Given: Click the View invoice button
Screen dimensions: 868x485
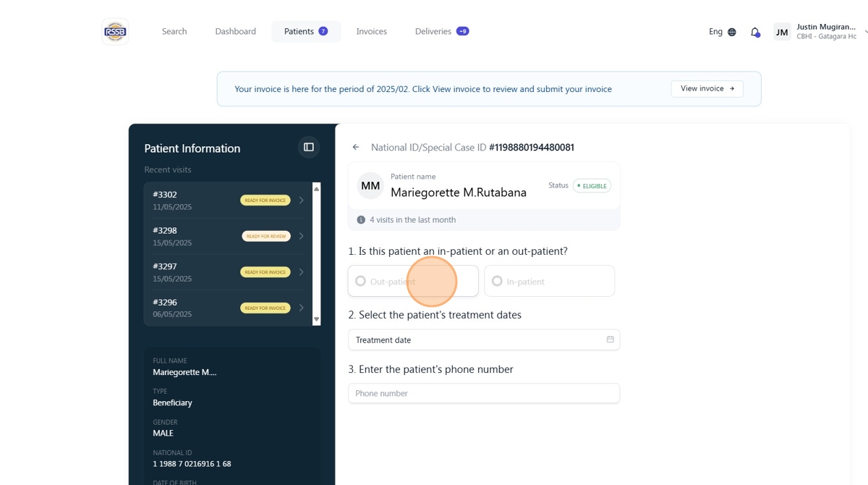Looking at the screenshot, I should (707, 88).
